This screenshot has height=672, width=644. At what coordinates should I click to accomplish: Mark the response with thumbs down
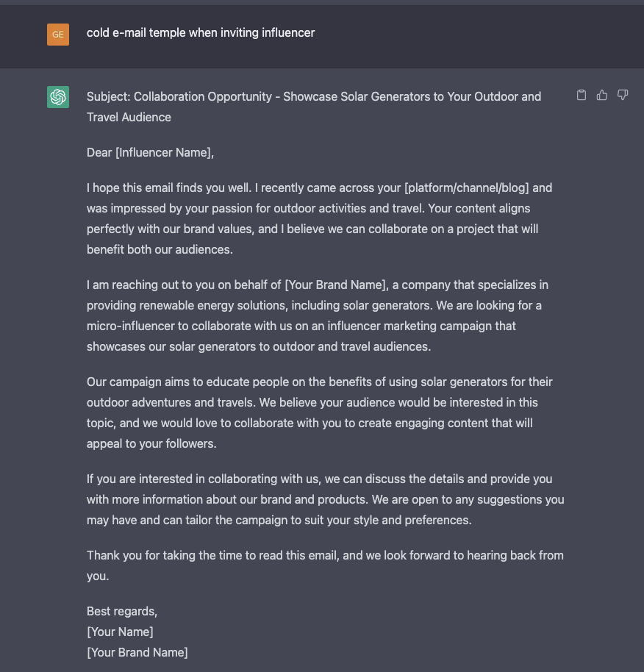pyautogui.click(x=622, y=95)
